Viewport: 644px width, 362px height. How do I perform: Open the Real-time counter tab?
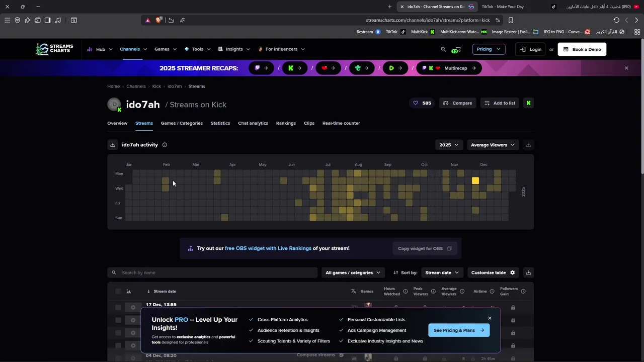click(341, 123)
